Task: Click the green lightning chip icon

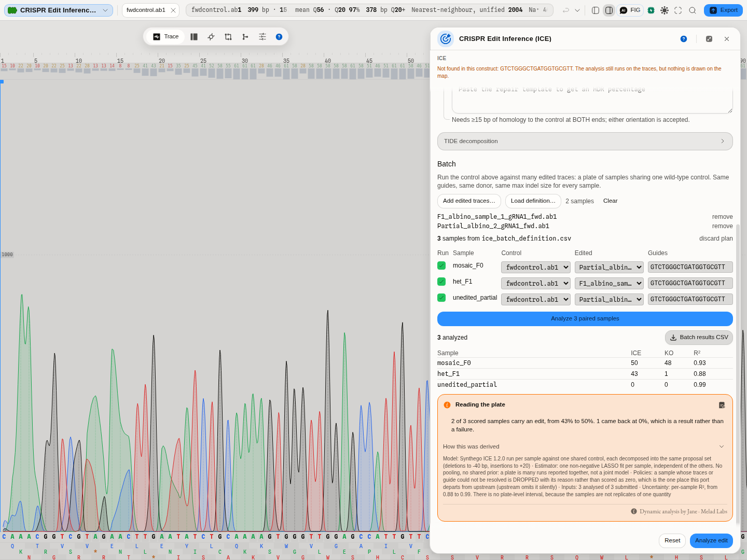Action: click(x=651, y=10)
